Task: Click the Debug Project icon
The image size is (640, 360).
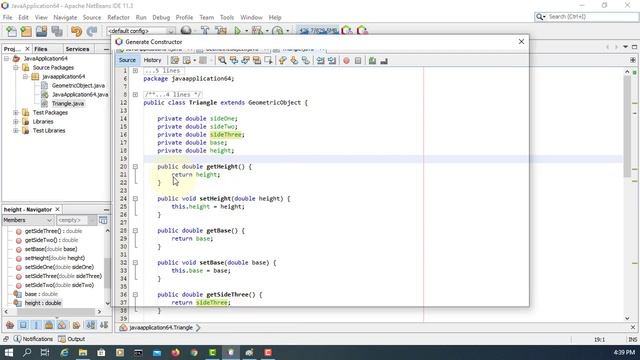Action: 257,31
